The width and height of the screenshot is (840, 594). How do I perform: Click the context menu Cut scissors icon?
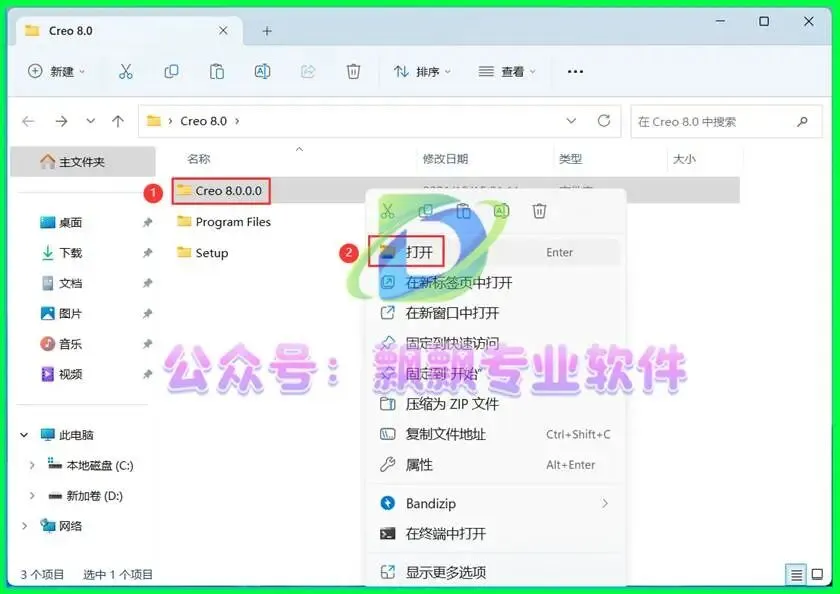click(x=387, y=211)
